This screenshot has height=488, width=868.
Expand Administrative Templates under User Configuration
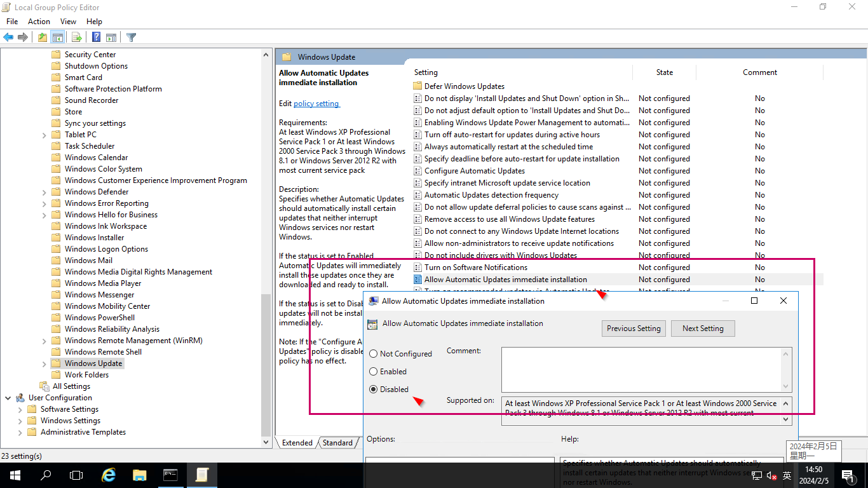pyautogui.click(x=20, y=432)
